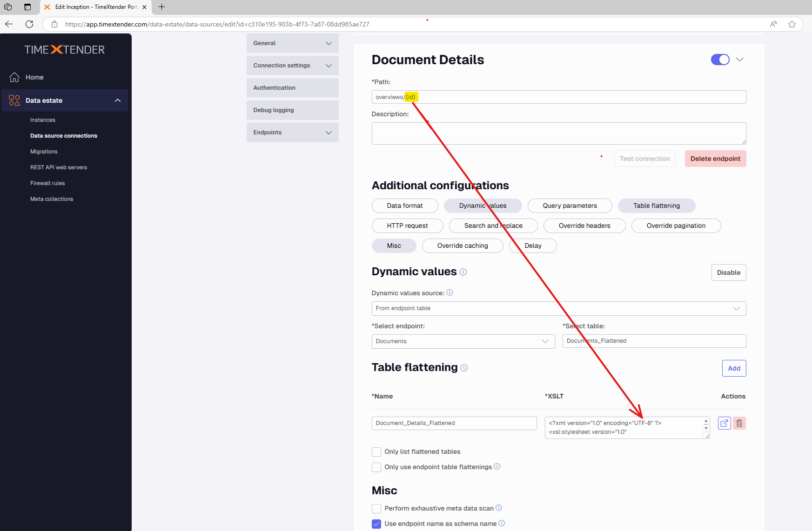Show info for exhaustive meta data scan
The image size is (812, 531).
(x=499, y=508)
